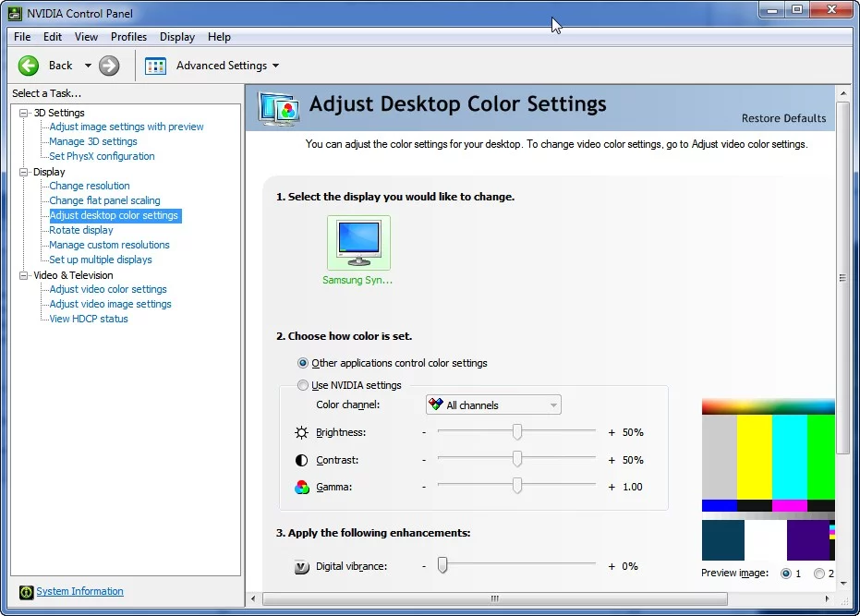860x616 pixels.
Task: Click the grey Forward arrow icon
Action: point(109,66)
